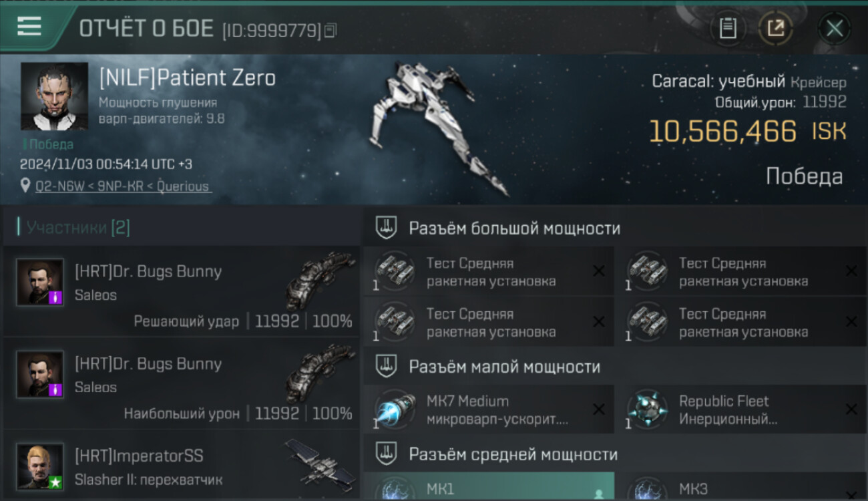
Task: Collapse the high power slot section
Action: click(614, 228)
